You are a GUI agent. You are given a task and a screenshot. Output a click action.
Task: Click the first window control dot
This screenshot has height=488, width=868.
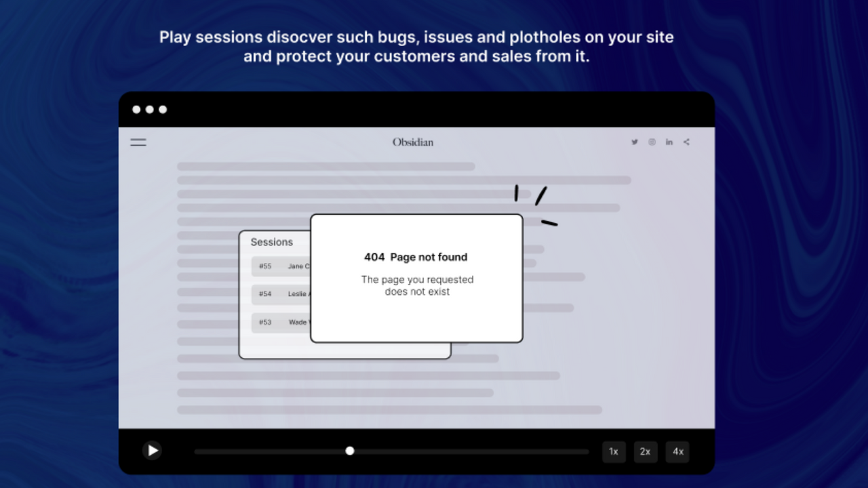[136, 109]
